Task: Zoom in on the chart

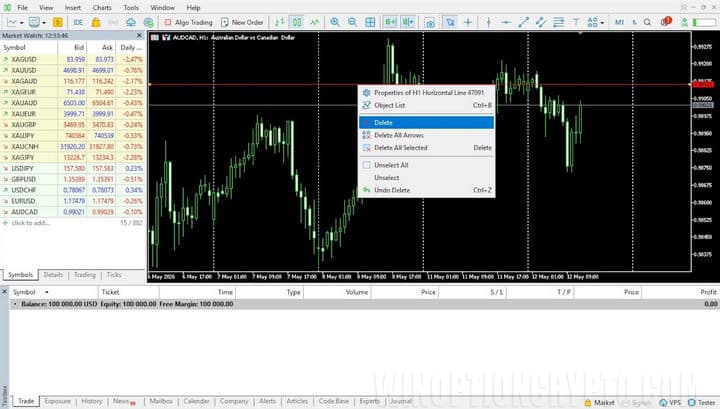Action: (x=335, y=22)
